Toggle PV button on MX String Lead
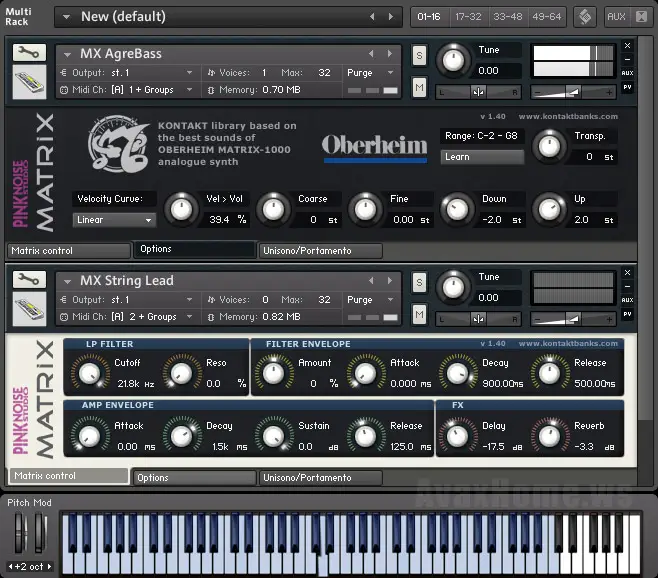This screenshot has height=578, width=658. click(627, 314)
